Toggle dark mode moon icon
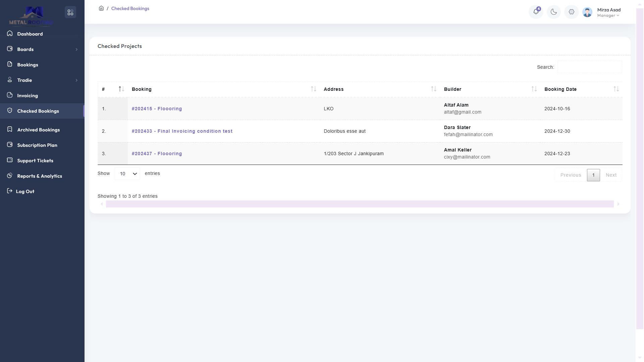 [553, 12]
